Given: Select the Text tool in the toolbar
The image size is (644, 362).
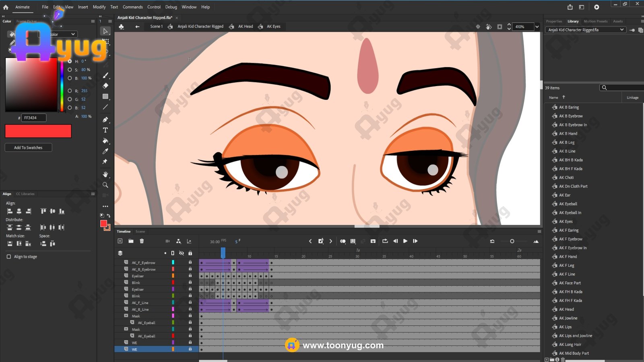Looking at the screenshot, I should [105, 130].
